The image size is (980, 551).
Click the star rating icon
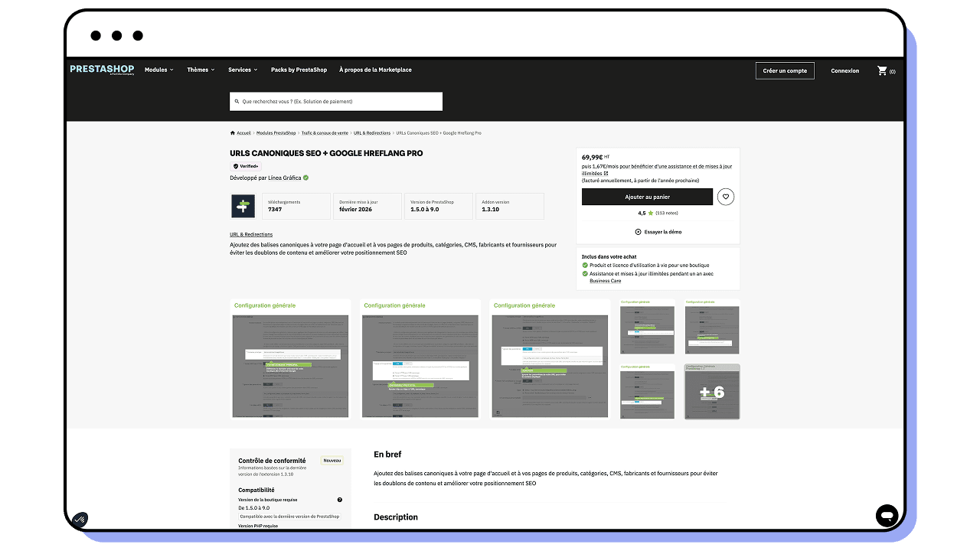pos(652,214)
